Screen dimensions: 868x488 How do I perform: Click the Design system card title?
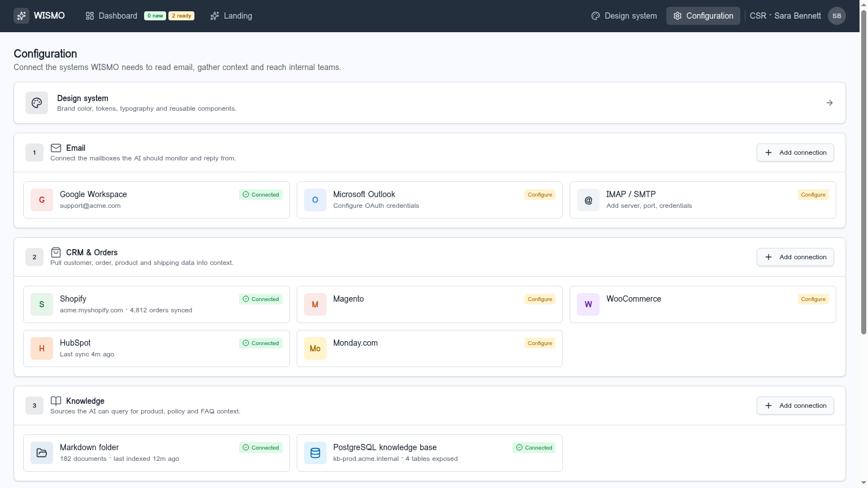pyautogui.click(x=83, y=98)
